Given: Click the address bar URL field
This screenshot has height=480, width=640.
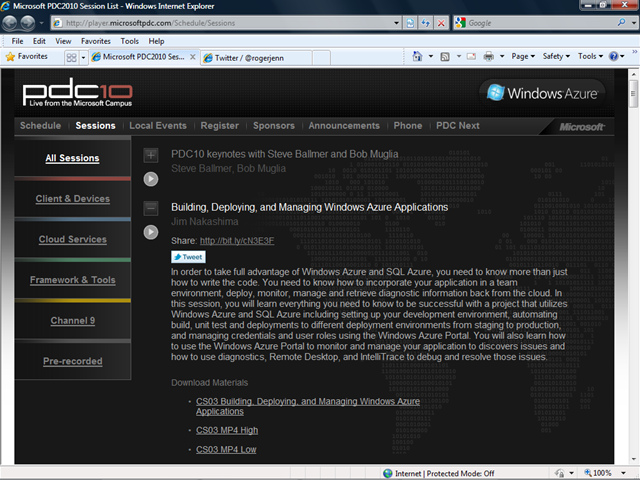Looking at the screenshot, I should (x=222, y=23).
